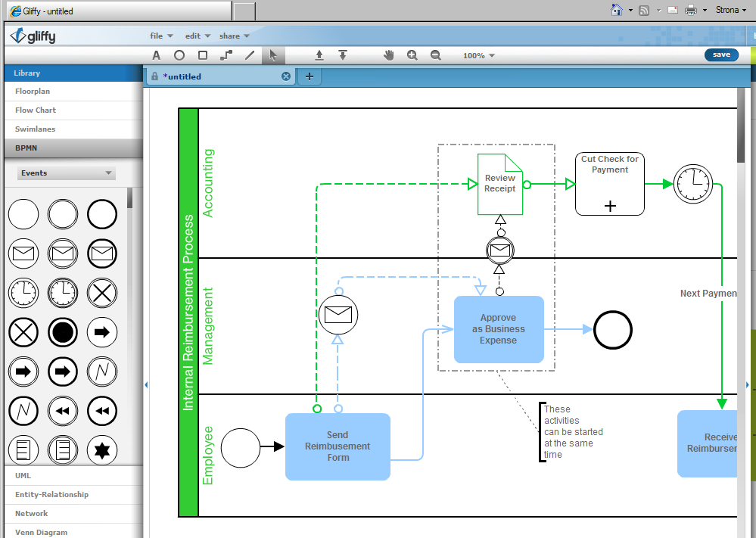This screenshot has height=538, width=756.
Task: Select the Approve as Business Expense task
Action: coord(499,329)
